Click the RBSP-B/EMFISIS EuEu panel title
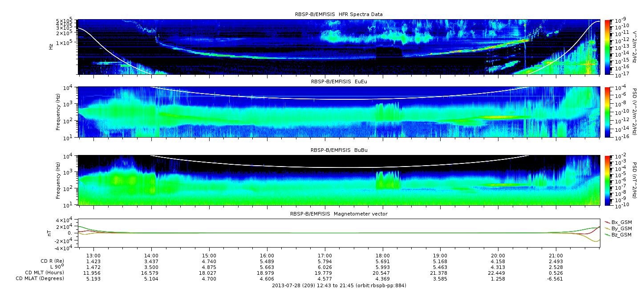This screenshot has width=644, height=293. coord(338,82)
